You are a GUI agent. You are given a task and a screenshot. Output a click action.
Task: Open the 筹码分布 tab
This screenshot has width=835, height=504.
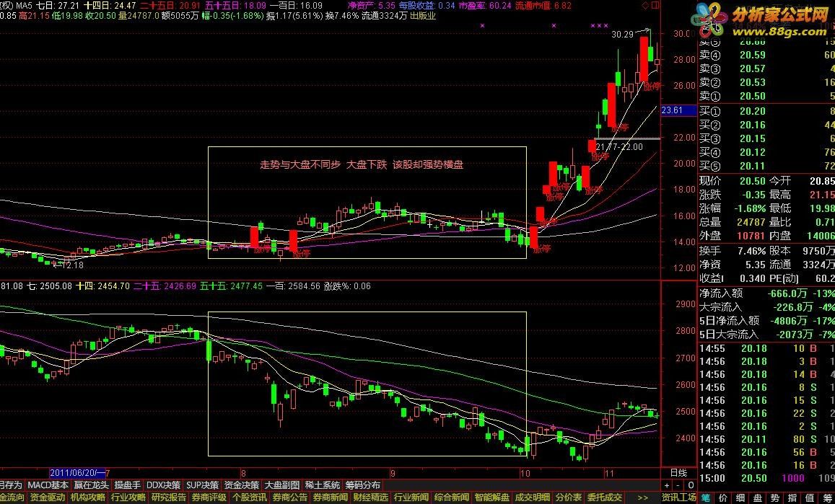click(363, 485)
